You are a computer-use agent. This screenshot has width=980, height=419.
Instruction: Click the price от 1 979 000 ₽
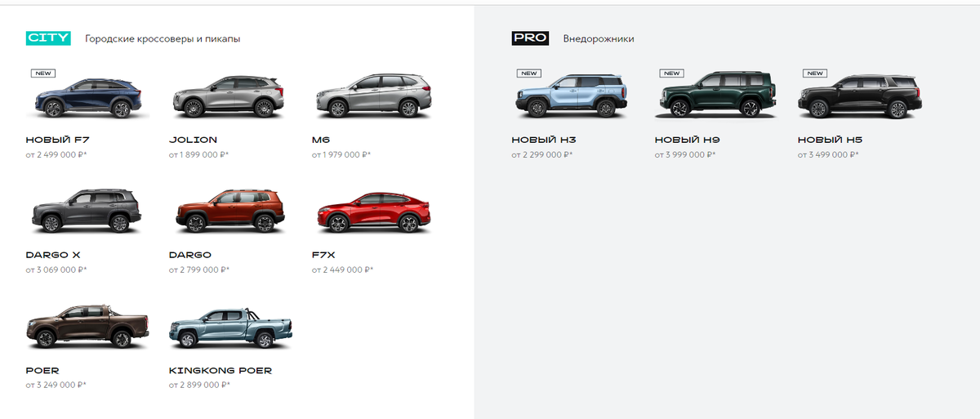pos(341,154)
